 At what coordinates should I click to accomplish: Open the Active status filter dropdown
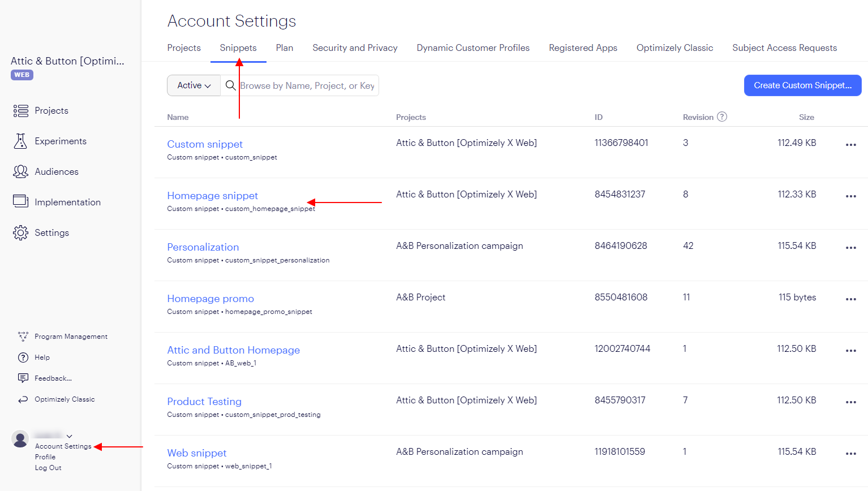click(x=194, y=85)
